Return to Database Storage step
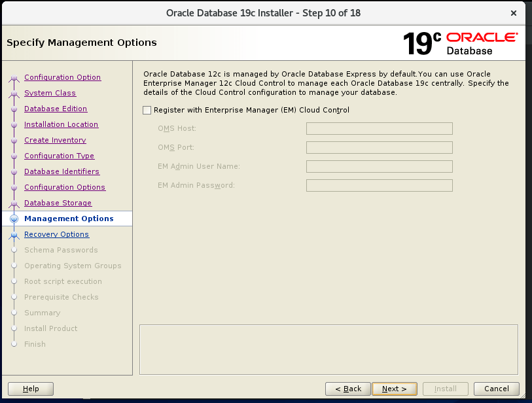This screenshot has width=532, height=403. 58,203
